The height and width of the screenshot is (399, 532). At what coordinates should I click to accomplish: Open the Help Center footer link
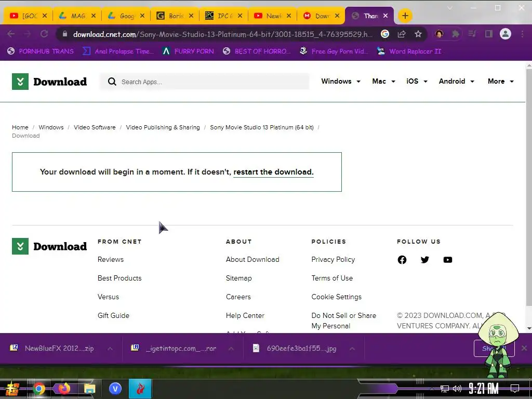[245, 315]
